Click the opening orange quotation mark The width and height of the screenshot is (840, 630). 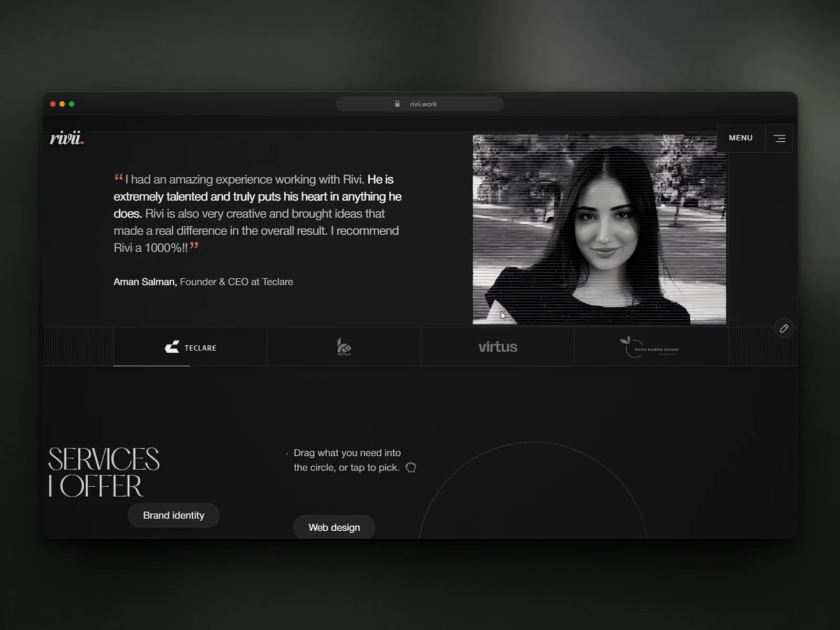pos(119,177)
